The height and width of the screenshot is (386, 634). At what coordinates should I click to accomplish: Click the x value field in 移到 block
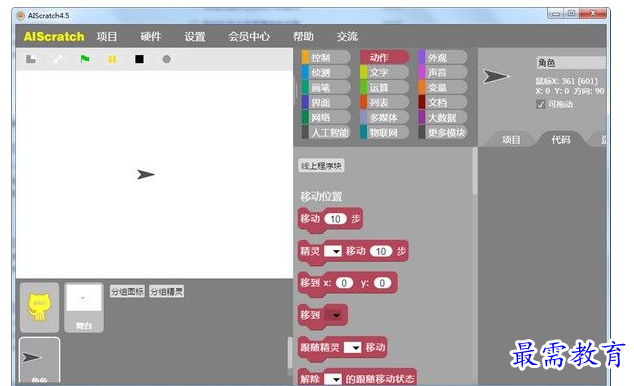344,283
